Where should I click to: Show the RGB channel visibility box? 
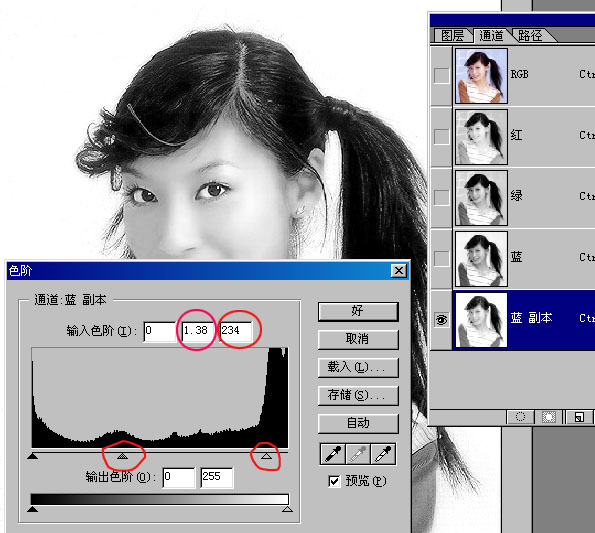441,75
